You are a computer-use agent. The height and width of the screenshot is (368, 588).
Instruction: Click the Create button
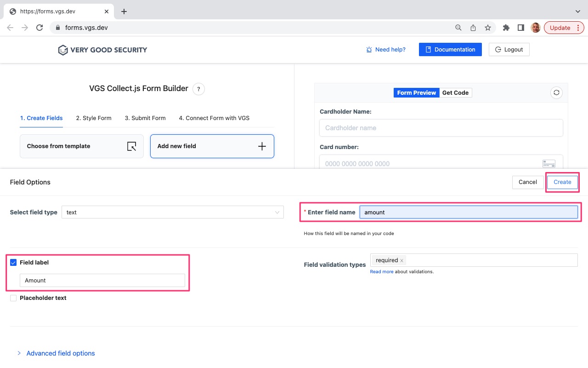tap(562, 182)
